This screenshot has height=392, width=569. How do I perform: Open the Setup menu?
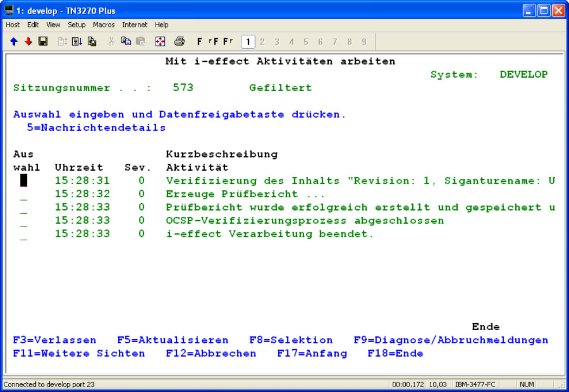76,25
